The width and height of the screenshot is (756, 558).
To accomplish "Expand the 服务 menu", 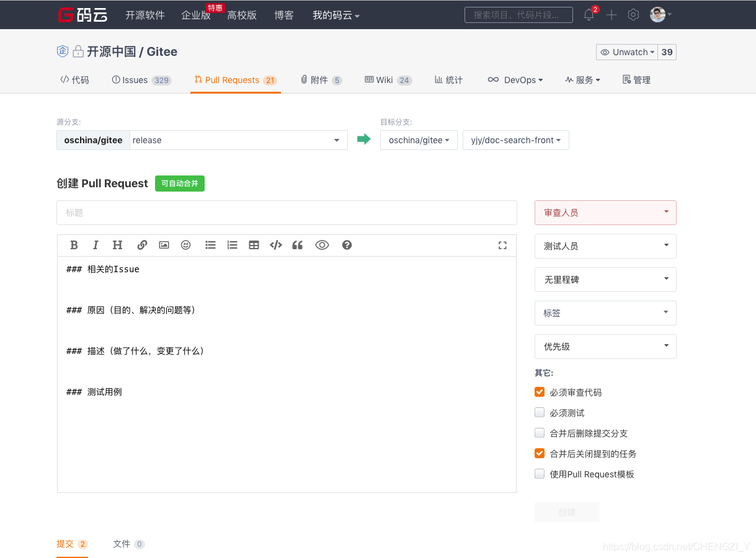I will [x=582, y=80].
